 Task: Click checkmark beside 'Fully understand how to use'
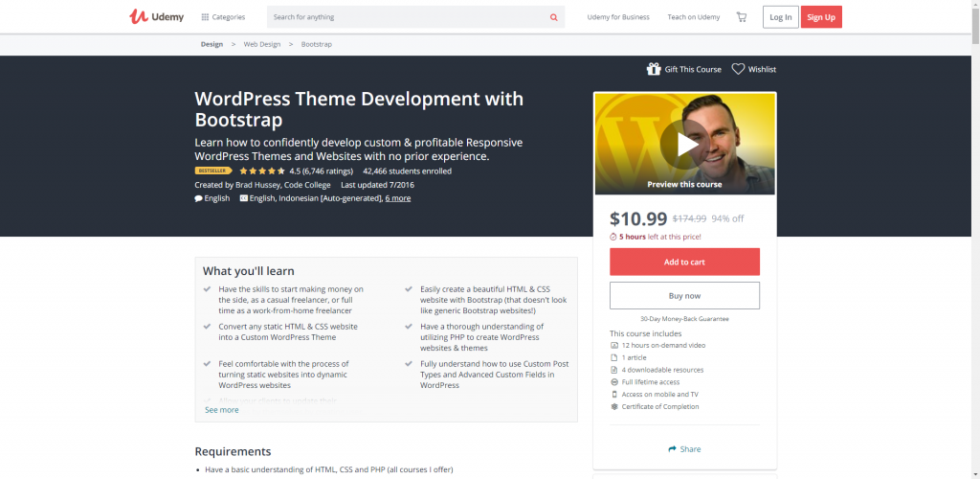[x=409, y=363]
